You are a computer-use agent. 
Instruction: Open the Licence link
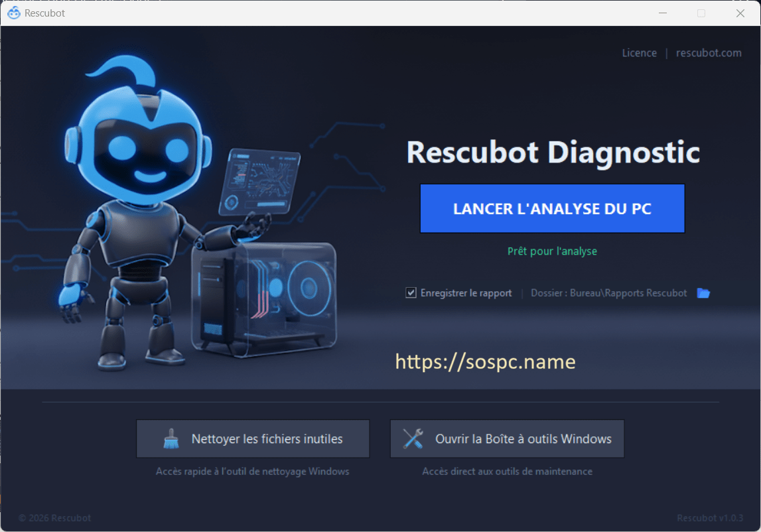tap(639, 53)
